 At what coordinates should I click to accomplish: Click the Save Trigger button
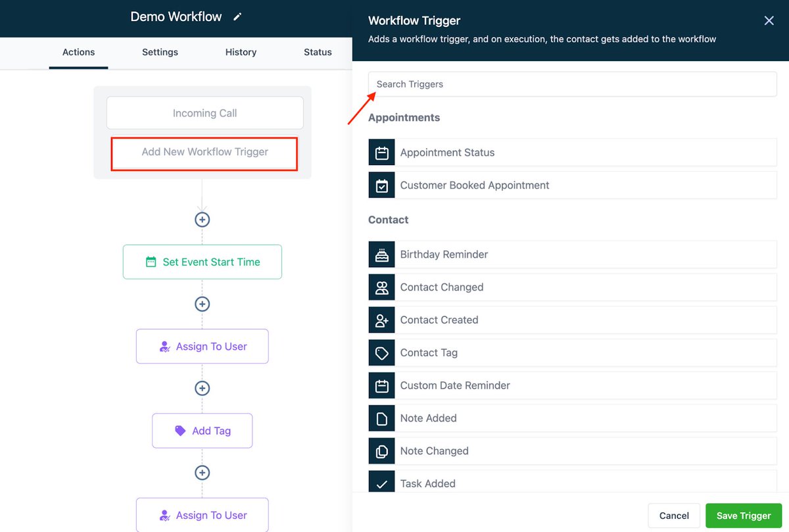point(744,516)
